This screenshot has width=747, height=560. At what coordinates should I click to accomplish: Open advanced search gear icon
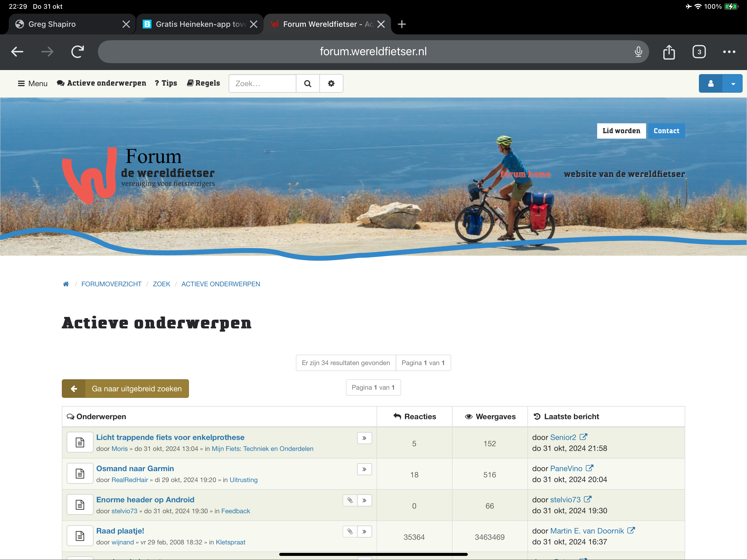331,83
